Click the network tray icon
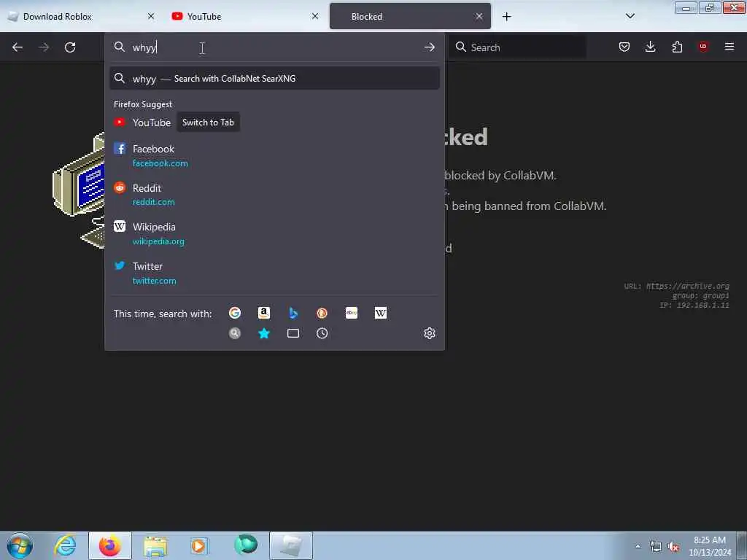 tap(656, 547)
